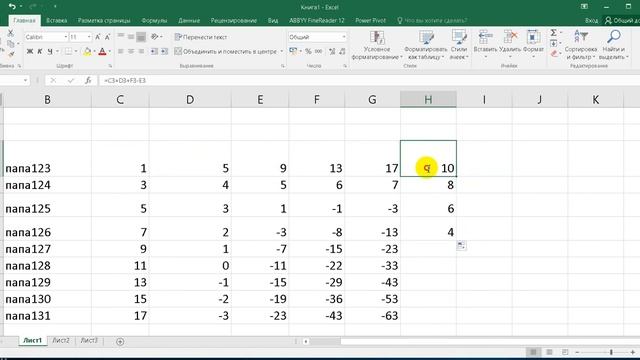This screenshot has height=360, width=640.
Task: Toggle underline (Ч) formatting
Action: [x=50, y=51]
